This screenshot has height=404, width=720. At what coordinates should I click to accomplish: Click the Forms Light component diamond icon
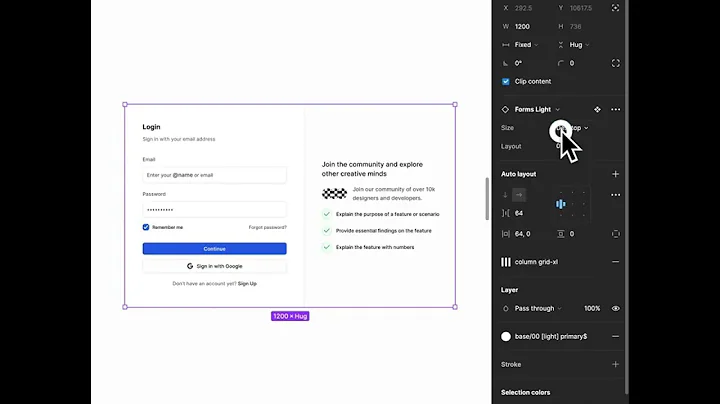[505, 109]
